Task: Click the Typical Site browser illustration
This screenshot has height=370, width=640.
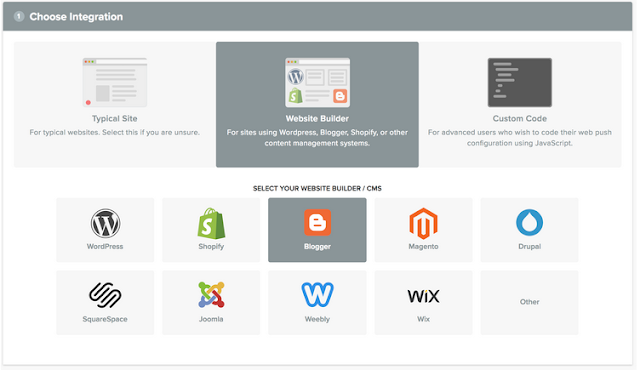Action: 115,82
